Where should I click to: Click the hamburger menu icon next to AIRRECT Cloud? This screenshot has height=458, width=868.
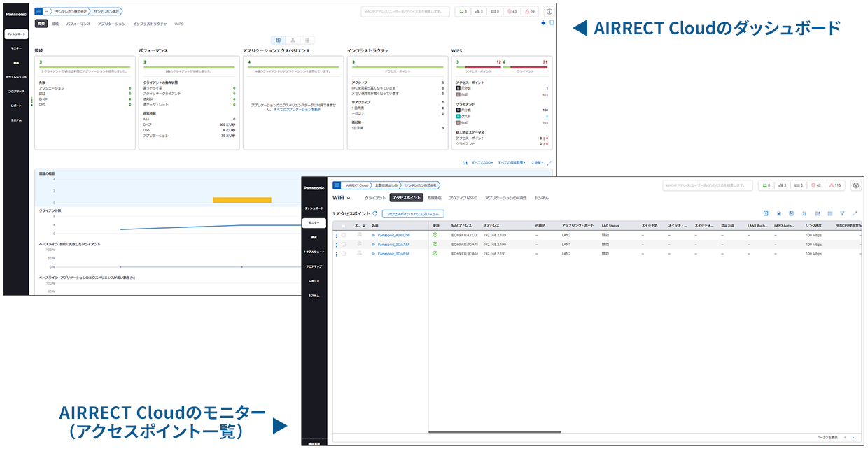point(337,186)
